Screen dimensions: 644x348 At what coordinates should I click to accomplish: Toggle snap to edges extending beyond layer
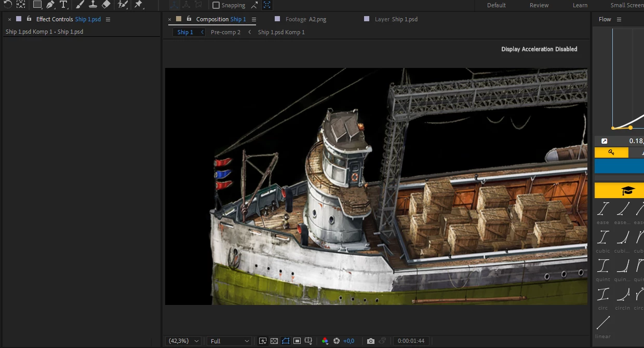(254, 5)
